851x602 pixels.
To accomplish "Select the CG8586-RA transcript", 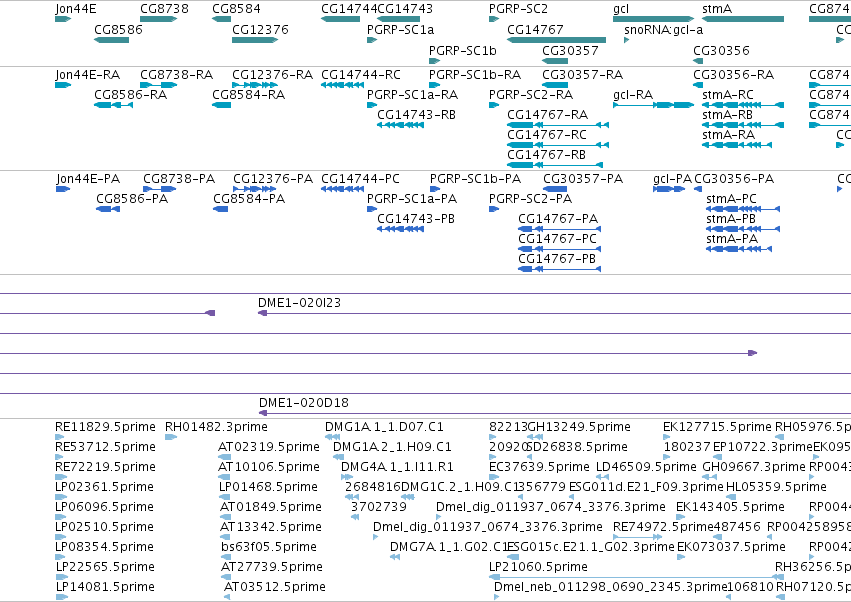I will (x=113, y=105).
